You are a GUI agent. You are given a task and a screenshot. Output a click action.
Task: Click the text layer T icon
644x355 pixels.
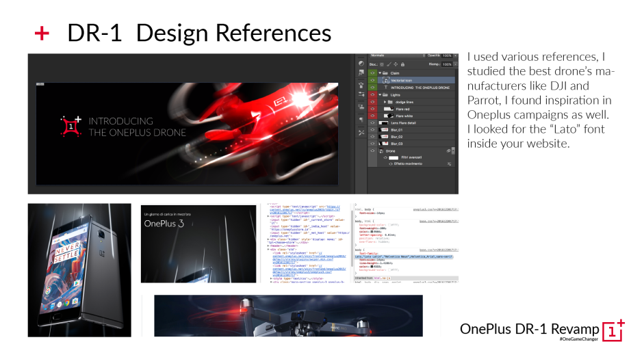click(385, 88)
